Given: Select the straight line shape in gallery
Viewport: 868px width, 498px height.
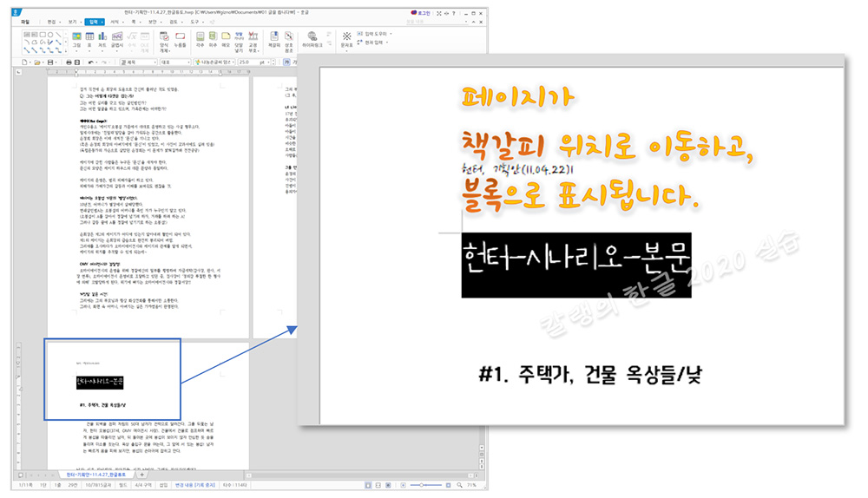Looking at the screenshot, I should (58, 35).
